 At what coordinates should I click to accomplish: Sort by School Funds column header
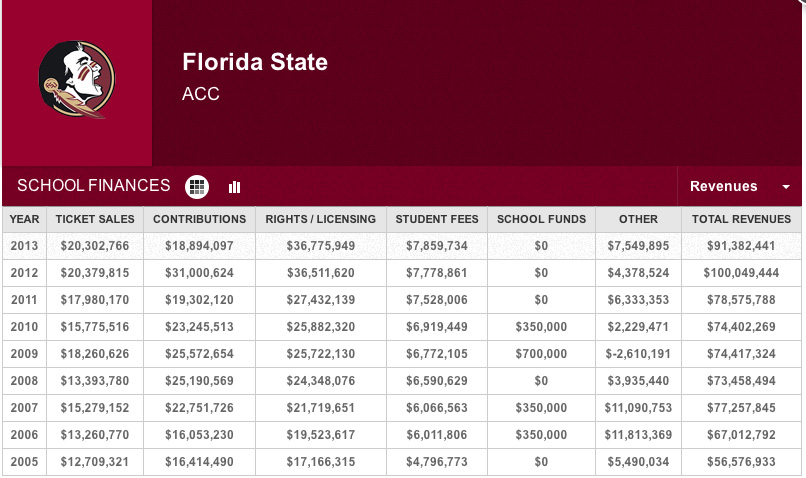[x=541, y=219]
